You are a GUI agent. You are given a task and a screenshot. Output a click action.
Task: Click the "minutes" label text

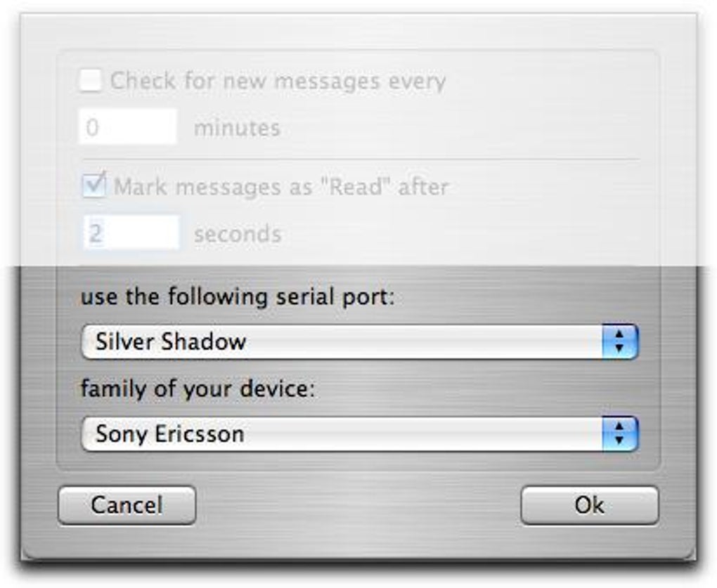pyautogui.click(x=237, y=128)
